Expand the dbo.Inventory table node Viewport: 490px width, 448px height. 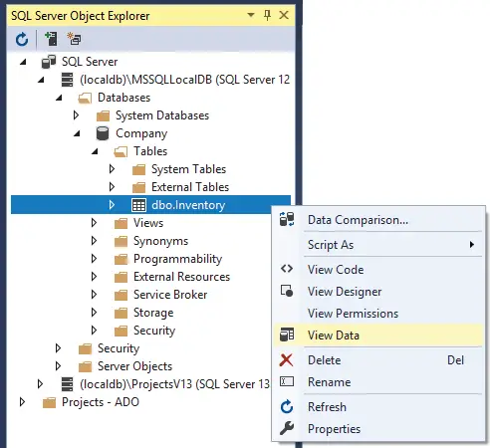click(112, 205)
